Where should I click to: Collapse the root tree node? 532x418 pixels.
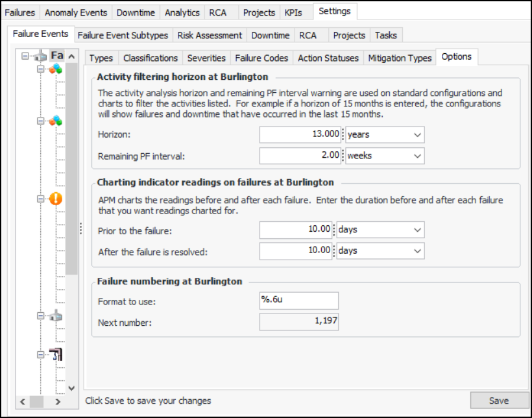[25, 56]
